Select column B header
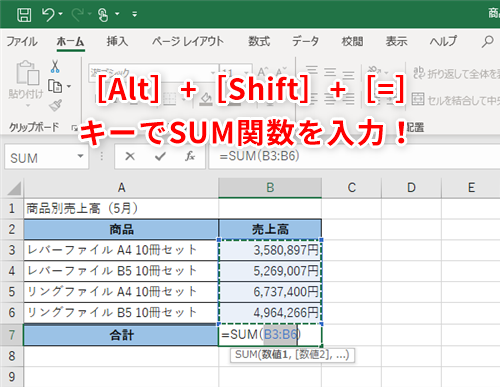The width and height of the screenshot is (500, 387). coord(270,188)
